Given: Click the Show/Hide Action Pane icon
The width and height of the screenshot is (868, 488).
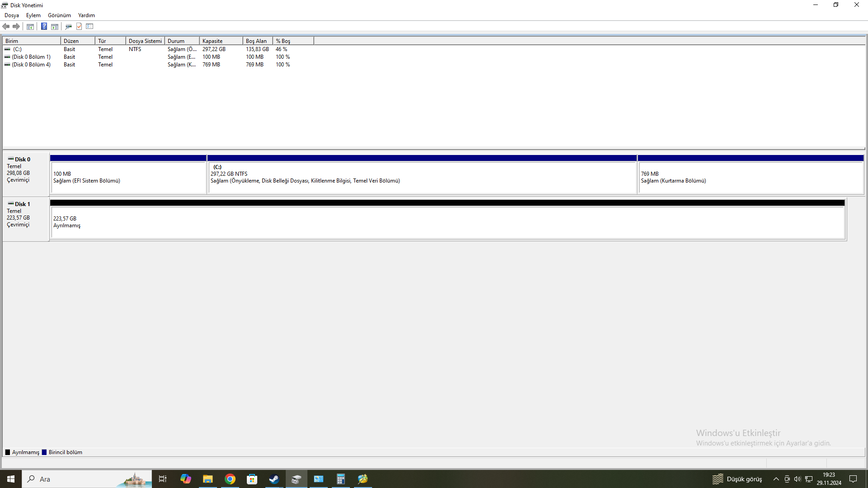Looking at the screenshot, I should point(55,27).
